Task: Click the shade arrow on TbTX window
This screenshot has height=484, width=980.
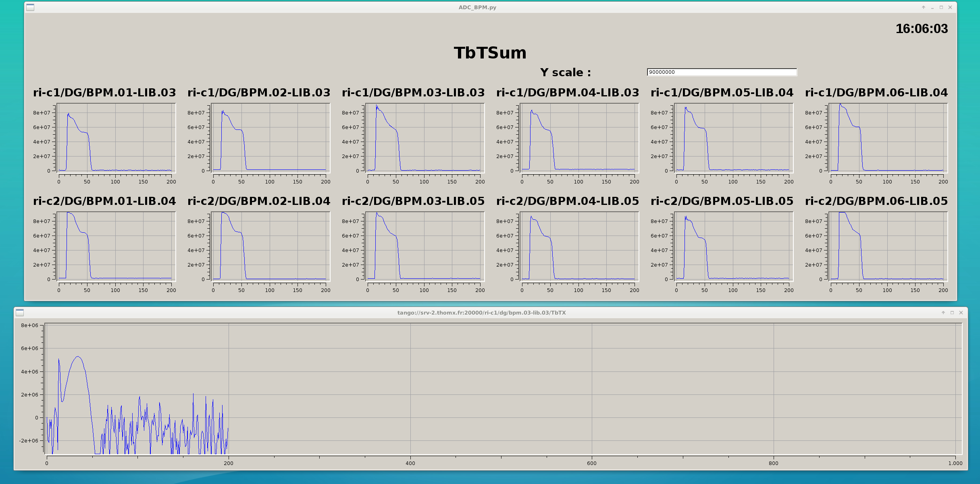Action: (943, 313)
